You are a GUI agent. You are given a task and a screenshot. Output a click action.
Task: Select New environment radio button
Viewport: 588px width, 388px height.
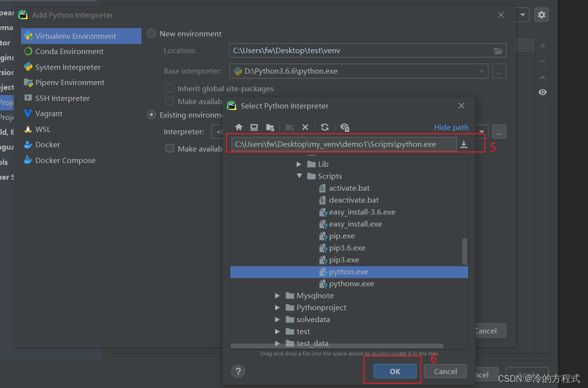(x=151, y=33)
